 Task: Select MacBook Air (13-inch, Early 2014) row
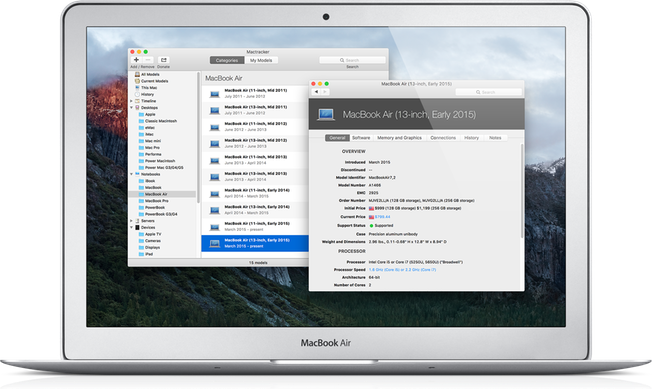[x=255, y=210]
